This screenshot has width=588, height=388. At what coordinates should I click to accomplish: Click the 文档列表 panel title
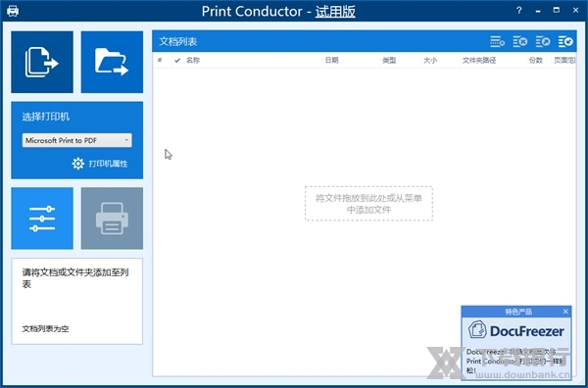pos(178,41)
